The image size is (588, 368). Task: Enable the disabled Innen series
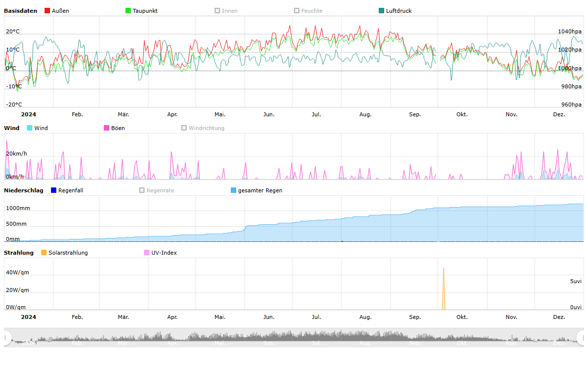pyautogui.click(x=218, y=11)
